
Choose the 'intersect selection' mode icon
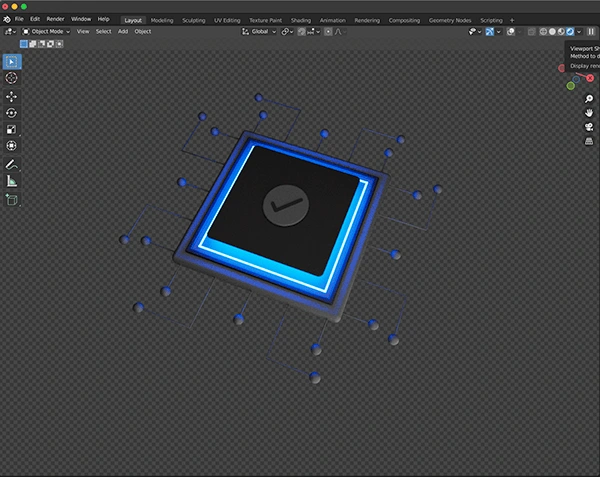click(59, 44)
